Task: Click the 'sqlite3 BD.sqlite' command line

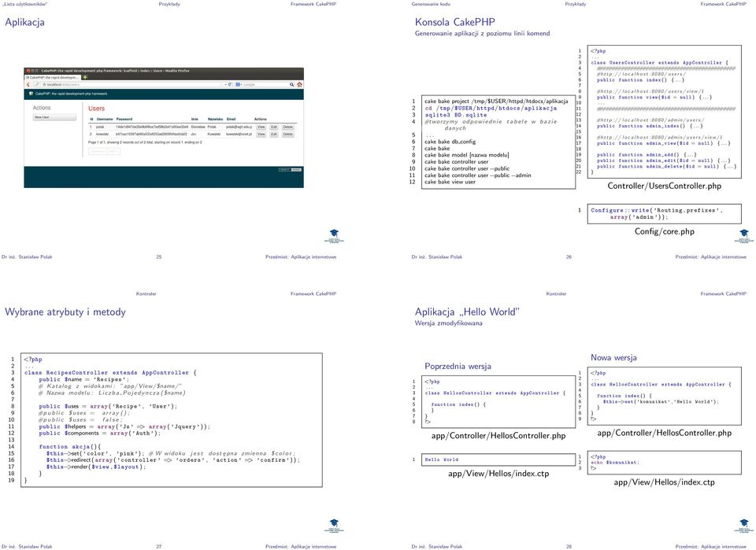Action: click(456, 115)
